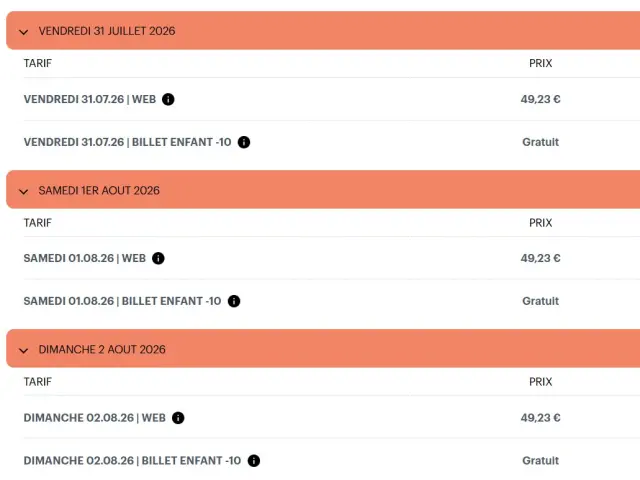640x480 pixels.
Task: Collapse the Dimanche 2 Aout 2026 section
Action: pos(24,350)
